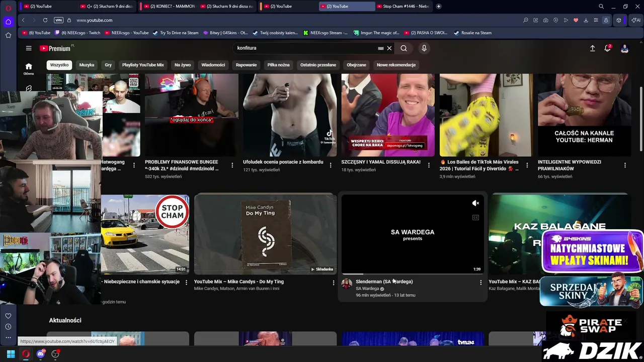Viewport: 644px width, 362px height.
Task: Switch to the Stop Cham #1446 tab
Action: coord(403,7)
